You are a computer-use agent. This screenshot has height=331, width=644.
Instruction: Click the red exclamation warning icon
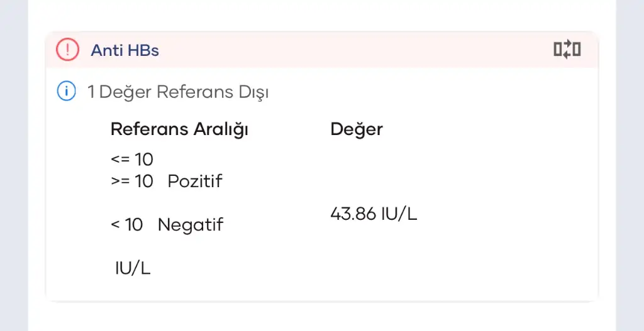point(67,50)
